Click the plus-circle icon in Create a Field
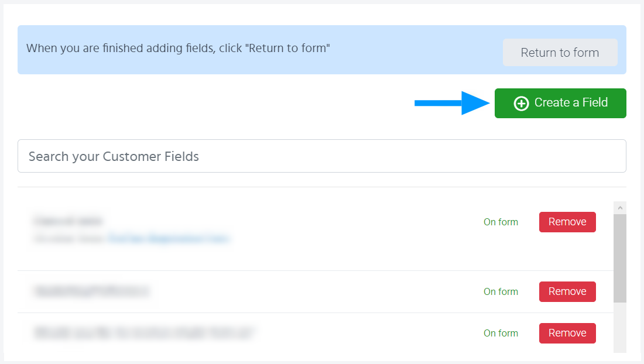644x364 pixels. click(x=520, y=104)
